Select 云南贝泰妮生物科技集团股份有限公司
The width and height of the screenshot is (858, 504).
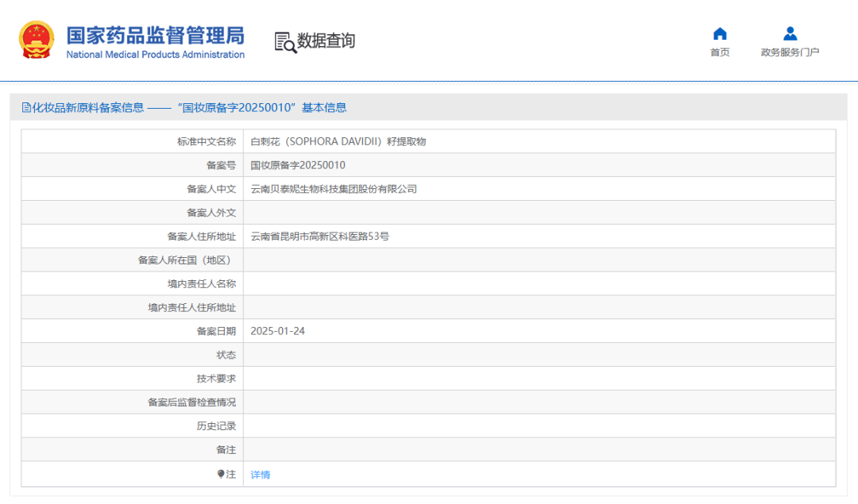point(334,189)
